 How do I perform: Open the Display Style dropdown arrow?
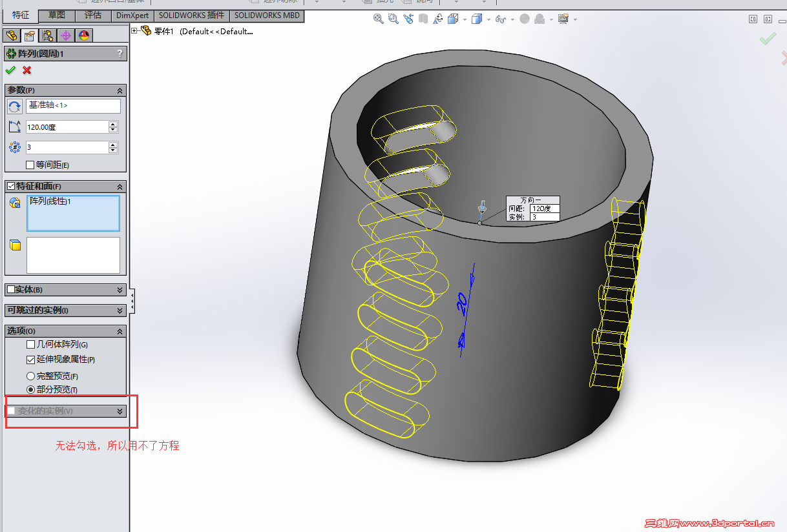(x=488, y=19)
